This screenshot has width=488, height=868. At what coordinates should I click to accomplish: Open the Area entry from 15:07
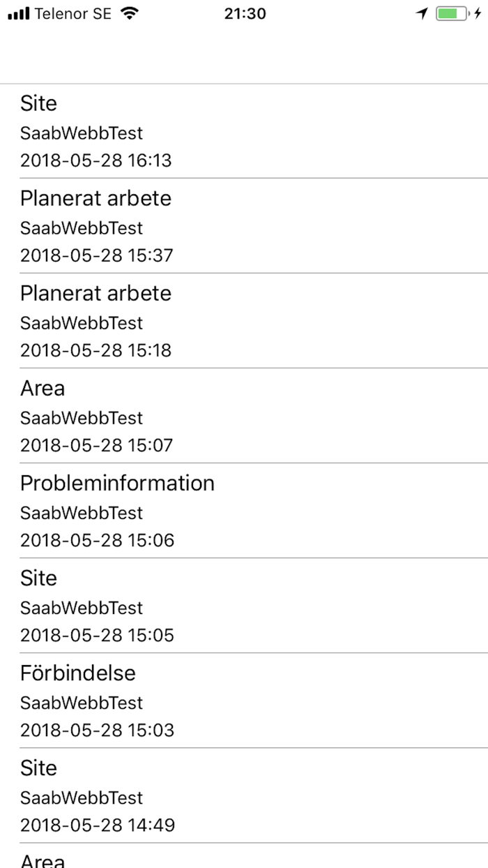pyautogui.click(x=244, y=416)
